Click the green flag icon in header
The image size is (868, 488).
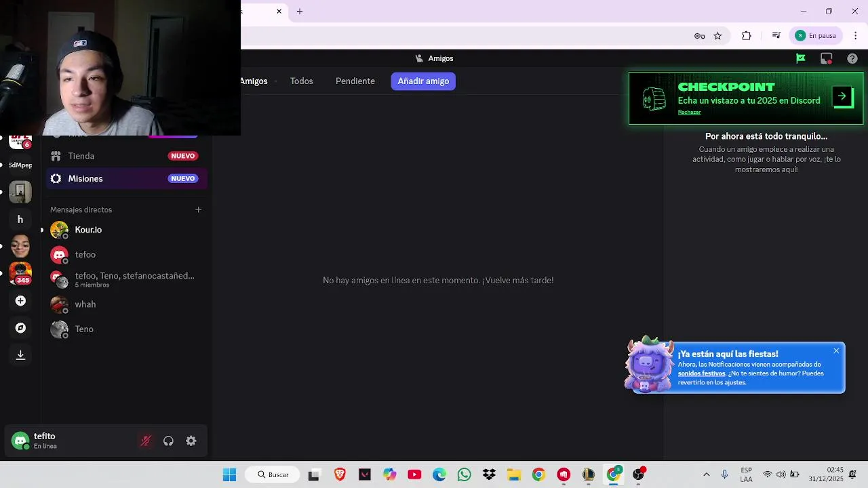(801, 58)
